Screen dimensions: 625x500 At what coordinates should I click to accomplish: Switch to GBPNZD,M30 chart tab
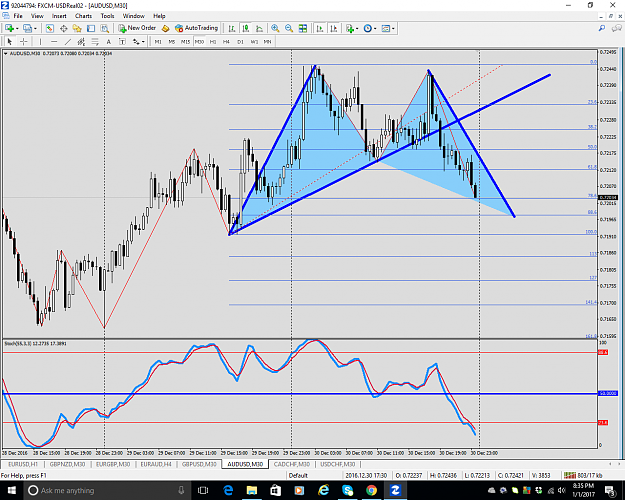tap(67, 464)
